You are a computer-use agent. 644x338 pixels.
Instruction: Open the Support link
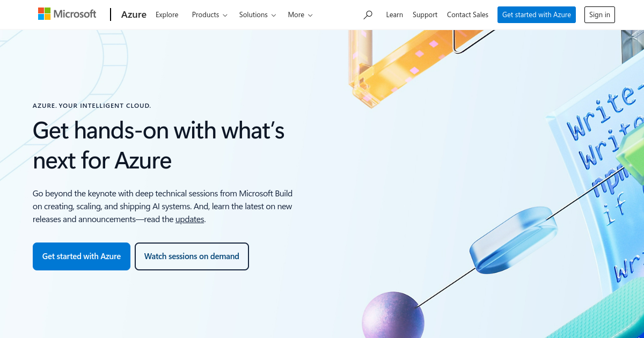click(425, 15)
